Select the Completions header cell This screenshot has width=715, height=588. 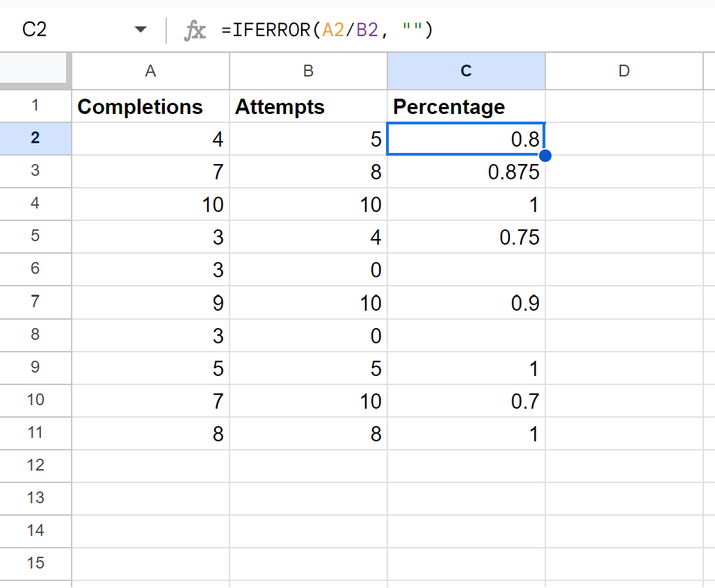click(150, 106)
